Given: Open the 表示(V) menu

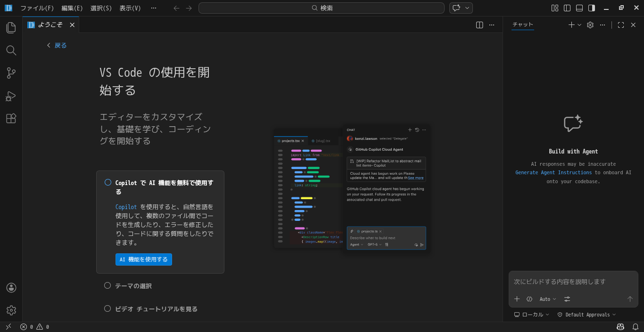Looking at the screenshot, I should coord(130,8).
